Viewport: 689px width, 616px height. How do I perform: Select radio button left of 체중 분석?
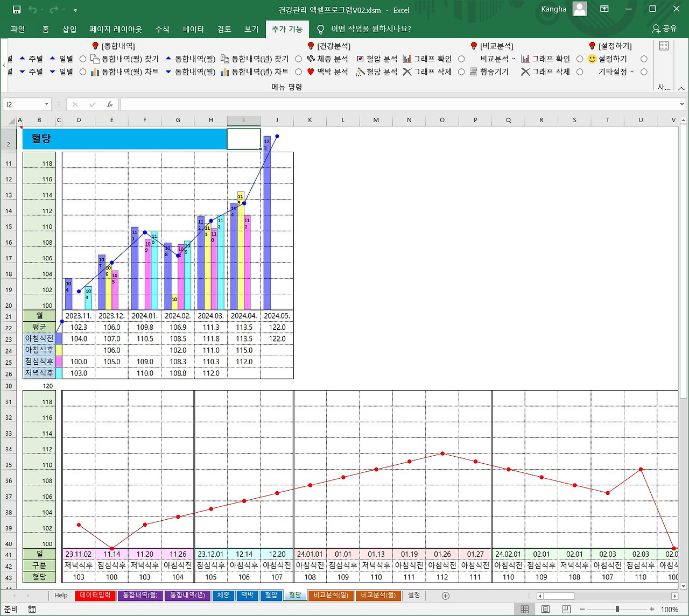click(x=299, y=59)
